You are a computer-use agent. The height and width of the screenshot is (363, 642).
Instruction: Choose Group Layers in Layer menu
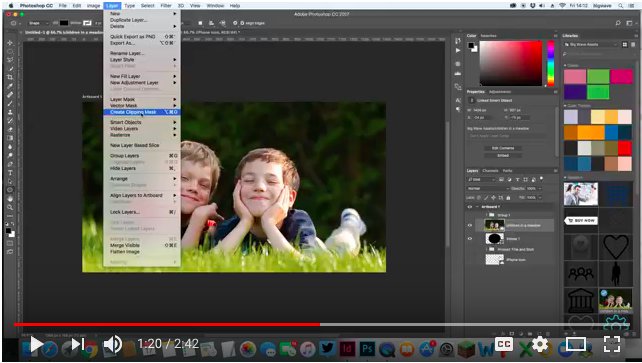click(x=142, y=156)
